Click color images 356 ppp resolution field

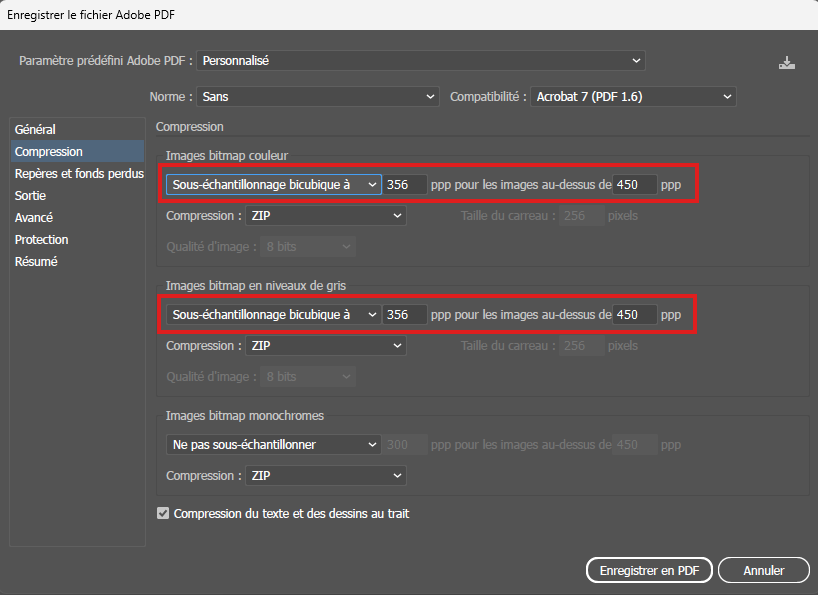(x=405, y=185)
